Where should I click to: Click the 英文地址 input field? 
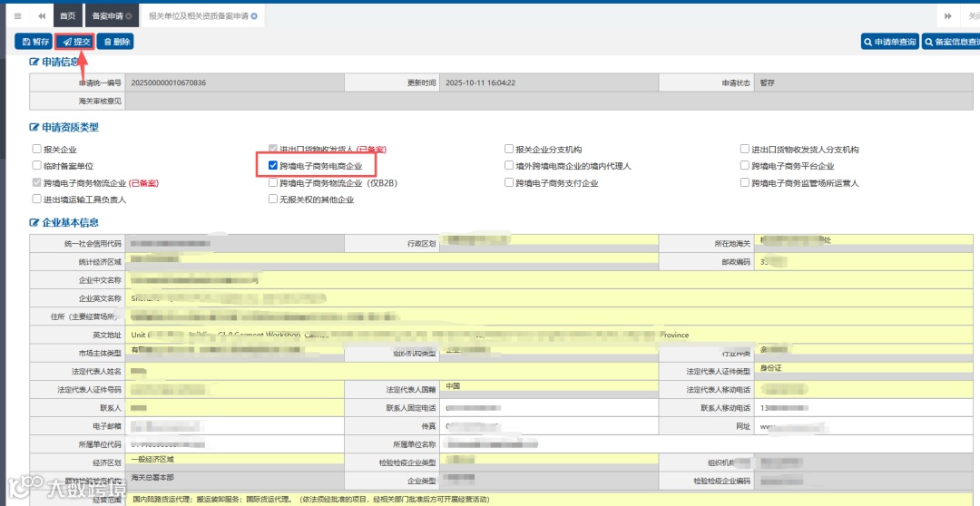(549, 335)
